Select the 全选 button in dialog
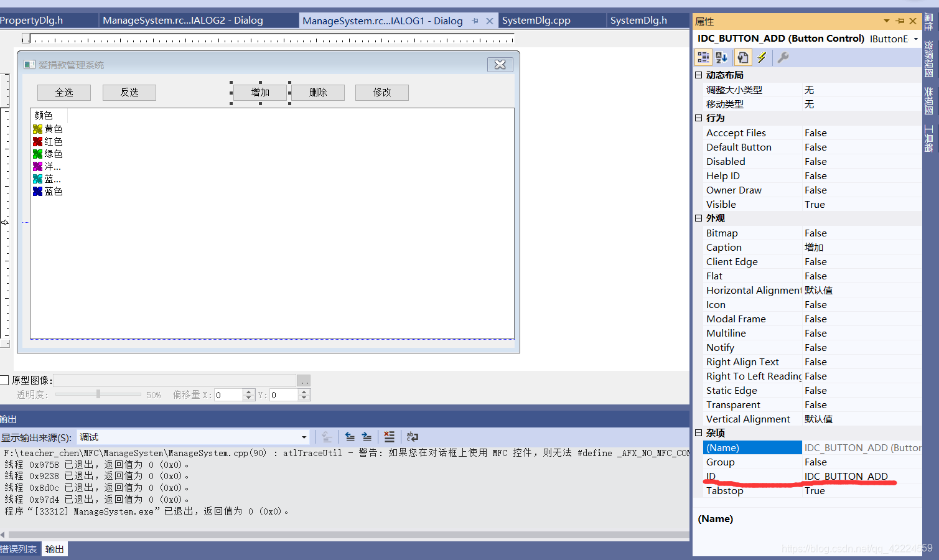 point(64,92)
